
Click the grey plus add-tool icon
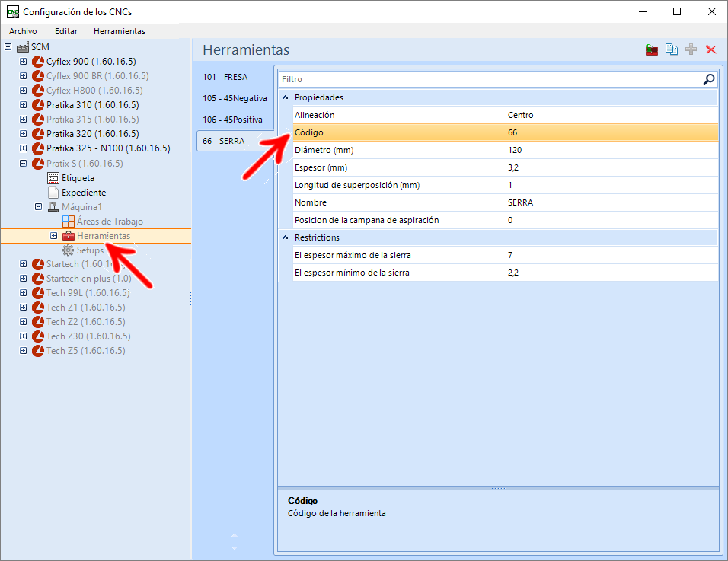click(691, 49)
